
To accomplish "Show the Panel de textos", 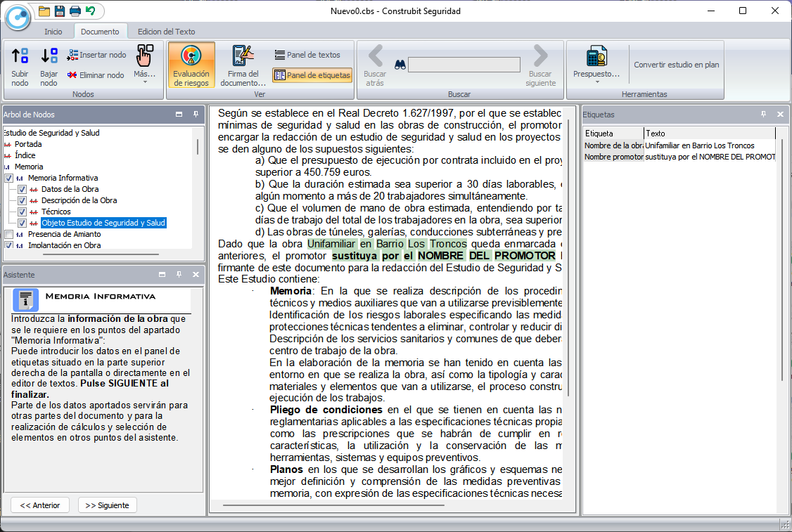I will (307, 55).
